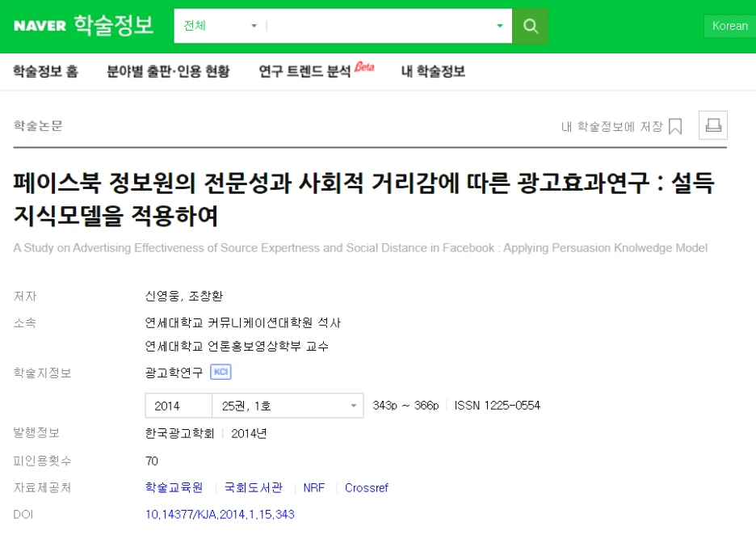Click the 학술논문 section label

pyautogui.click(x=38, y=126)
